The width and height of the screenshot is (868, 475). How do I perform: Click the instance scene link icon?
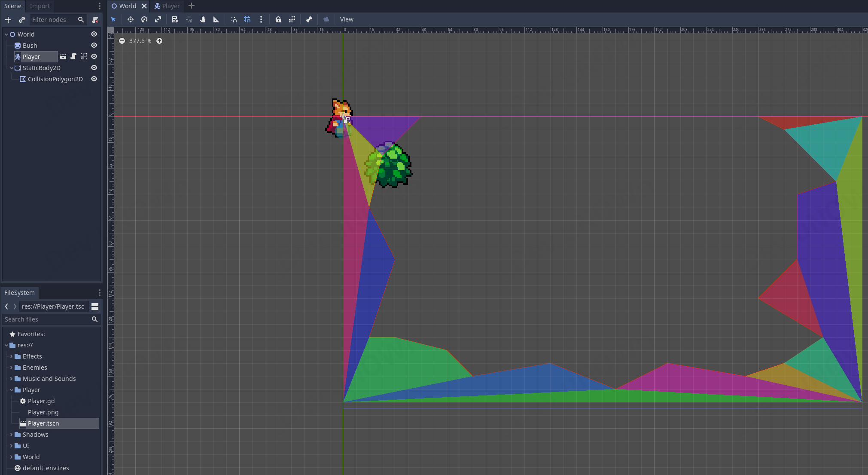tap(22, 20)
